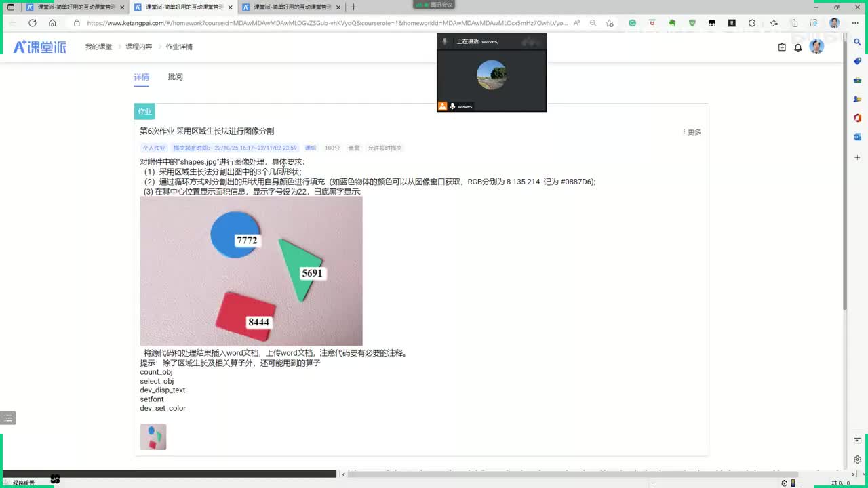The image size is (868, 488).
Task: Mute the waves microphone in meeting panel
Action: (452, 106)
